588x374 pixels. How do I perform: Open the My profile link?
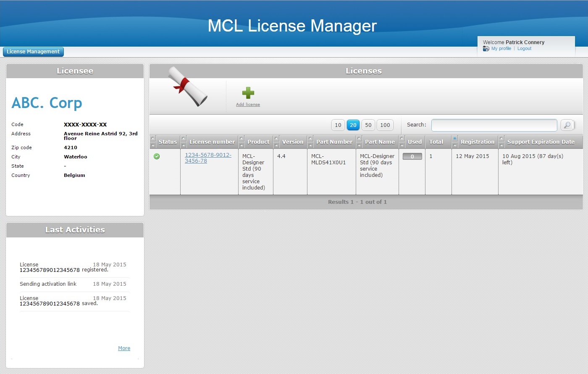[501, 49]
